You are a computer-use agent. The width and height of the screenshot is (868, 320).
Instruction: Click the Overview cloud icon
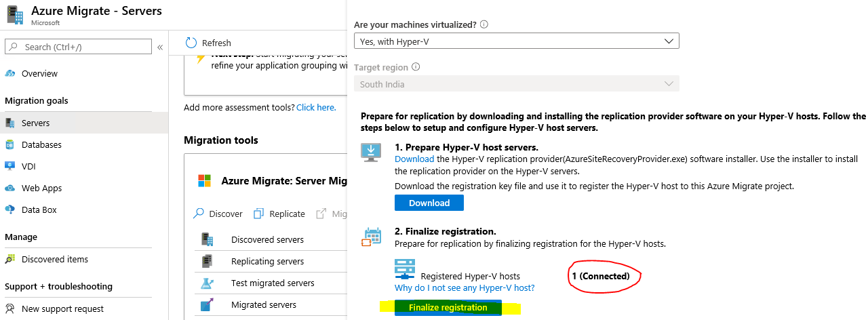pyautogui.click(x=10, y=73)
